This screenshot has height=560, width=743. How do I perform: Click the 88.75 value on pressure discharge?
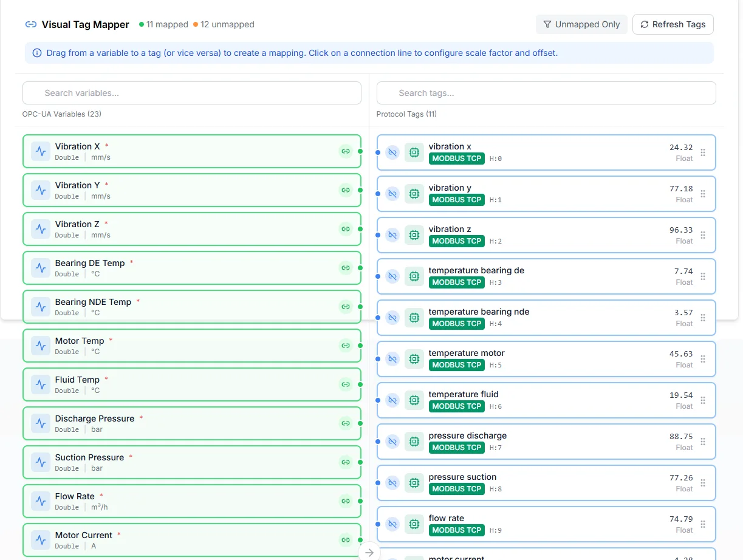point(681,437)
